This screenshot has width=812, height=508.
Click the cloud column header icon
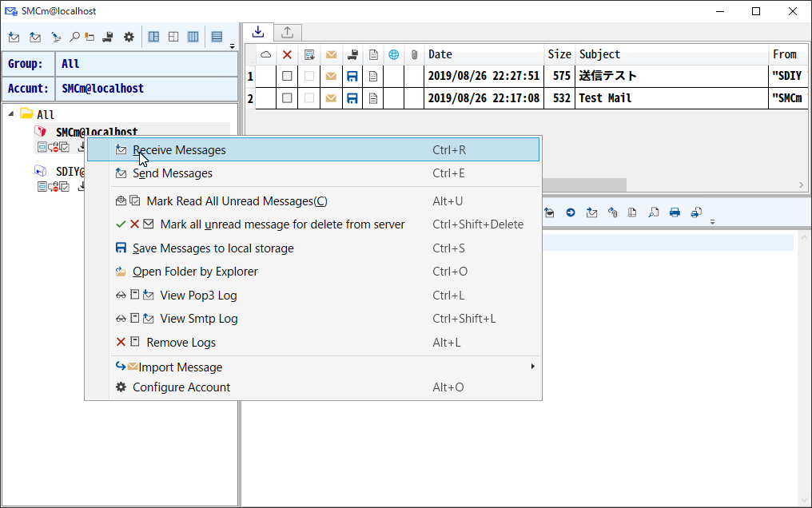265,54
